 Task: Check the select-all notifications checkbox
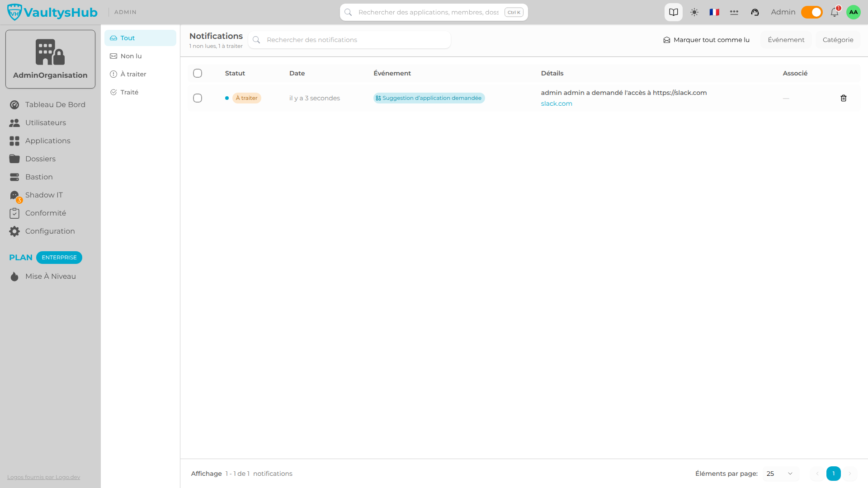pyautogui.click(x=198, y=73)
